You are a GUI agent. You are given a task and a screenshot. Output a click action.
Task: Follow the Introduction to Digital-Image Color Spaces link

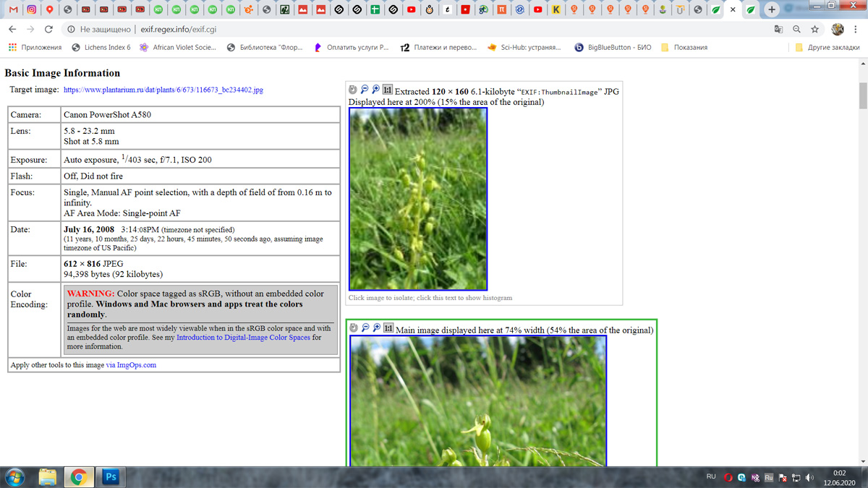pos(243,338)
